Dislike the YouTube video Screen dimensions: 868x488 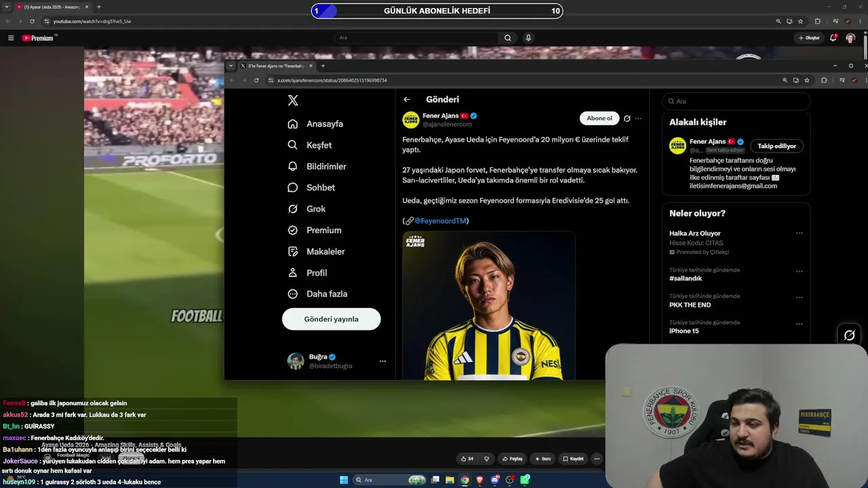[486, 459]
